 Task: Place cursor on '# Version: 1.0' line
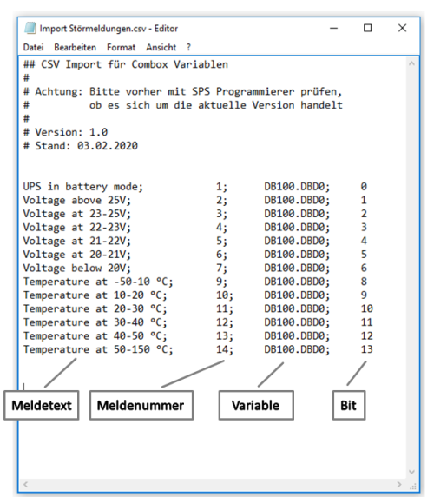tap(65, 132)
